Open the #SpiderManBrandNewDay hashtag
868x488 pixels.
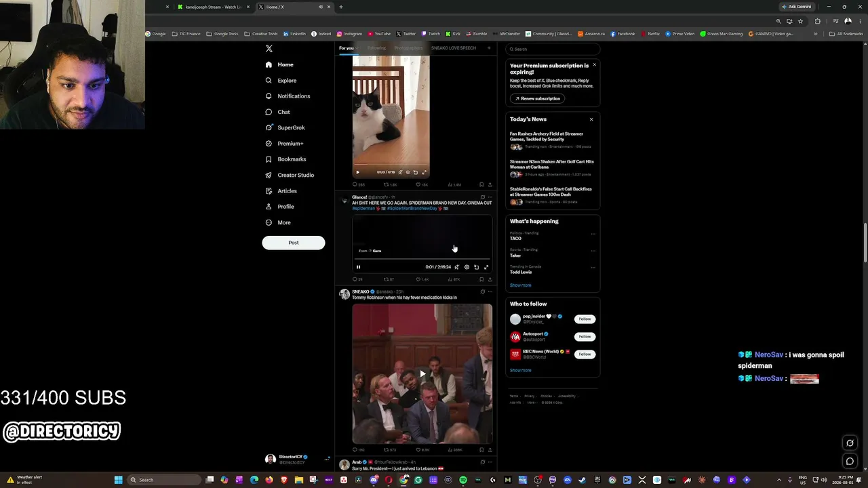413,209
